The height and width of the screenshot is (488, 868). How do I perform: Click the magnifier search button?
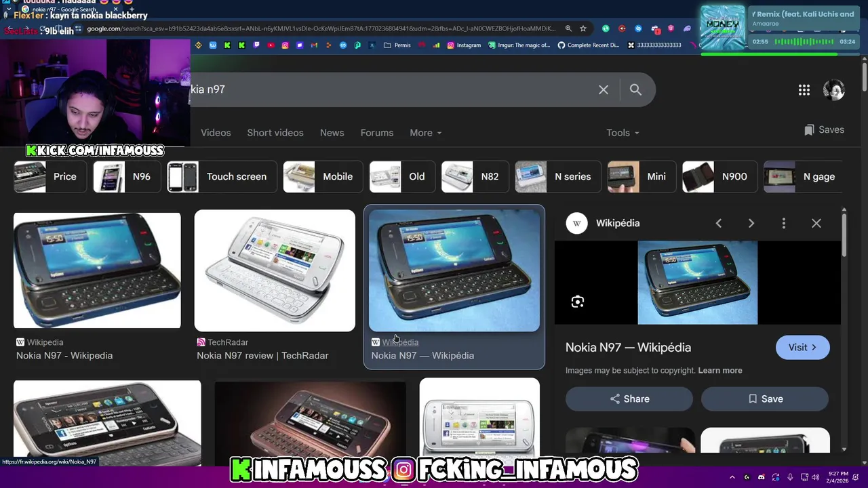pos(635,89)
